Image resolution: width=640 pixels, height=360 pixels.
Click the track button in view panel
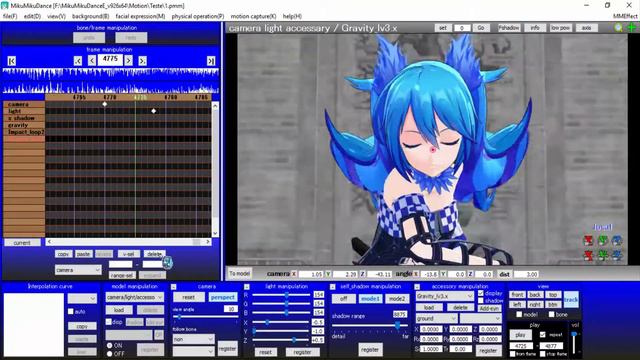571,300
